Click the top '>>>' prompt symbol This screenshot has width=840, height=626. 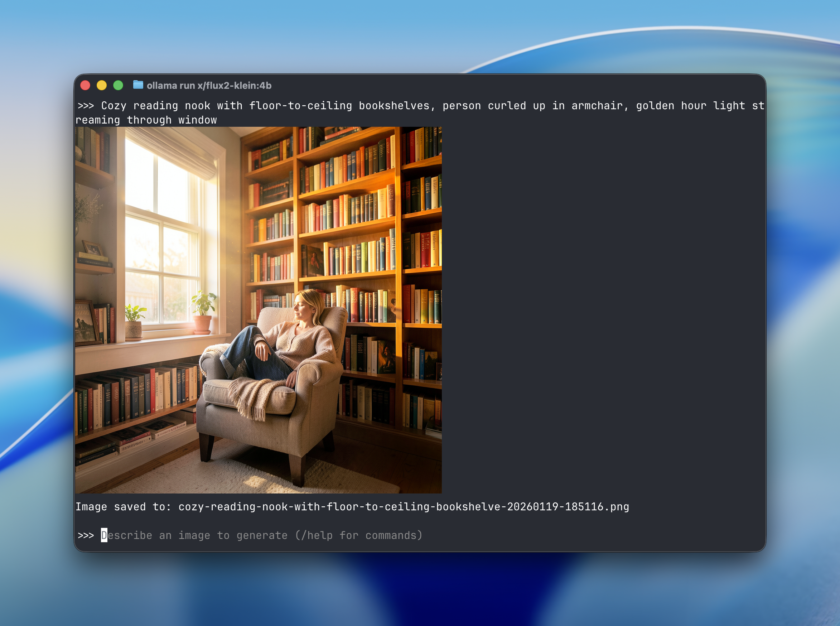click(x=86, y=106)
